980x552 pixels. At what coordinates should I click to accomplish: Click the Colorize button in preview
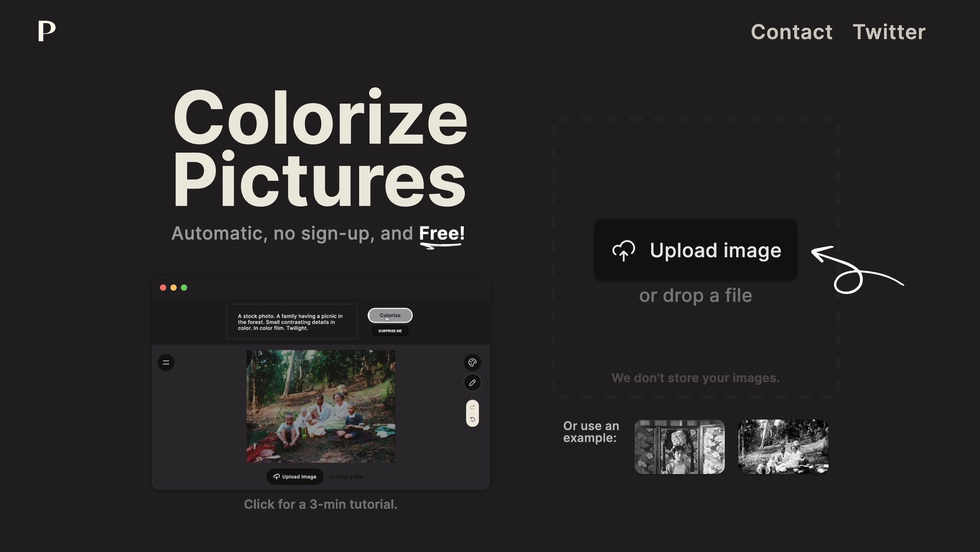pyautogui.click(x=390, y=315)
